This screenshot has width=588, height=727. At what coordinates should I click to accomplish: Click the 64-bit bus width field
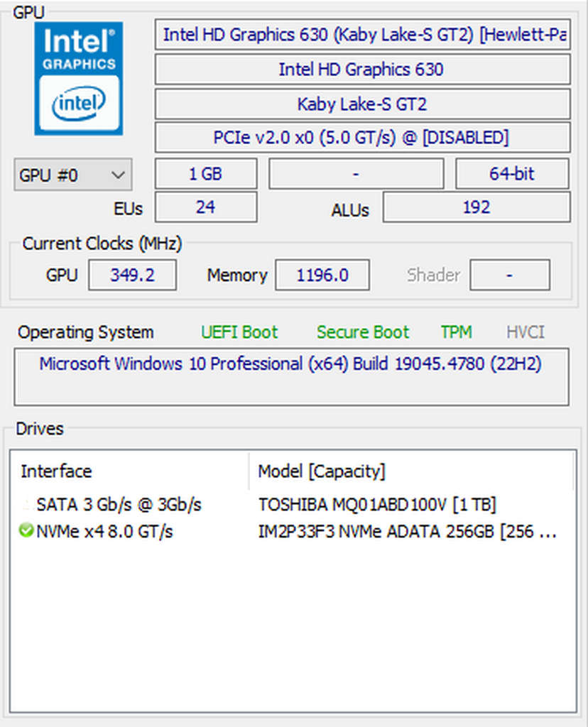[x=512, y=173]
